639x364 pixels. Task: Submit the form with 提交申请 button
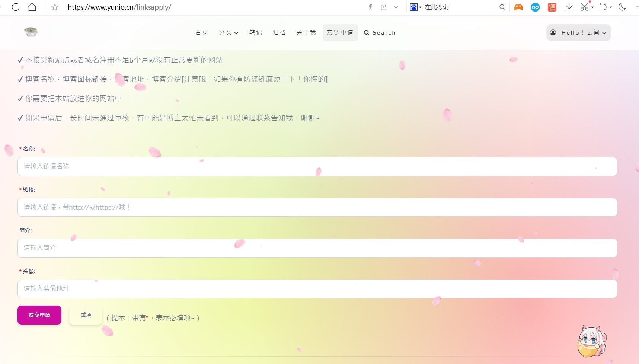(39, 315)
